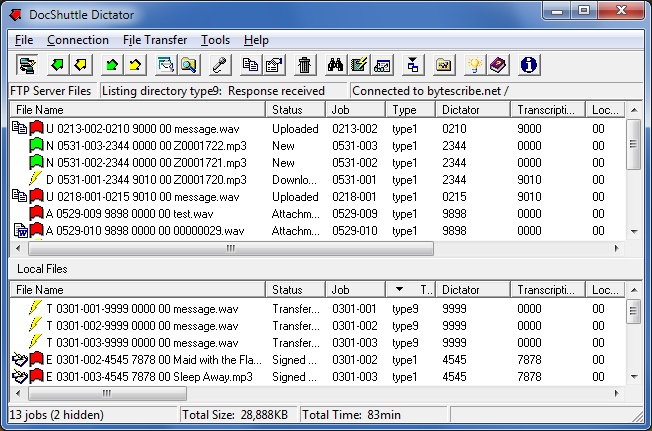Screen dimensions: 652x431
Task: Sort local files by Transcripti... header
Action: pyautogui.click(x=548, y=290)
